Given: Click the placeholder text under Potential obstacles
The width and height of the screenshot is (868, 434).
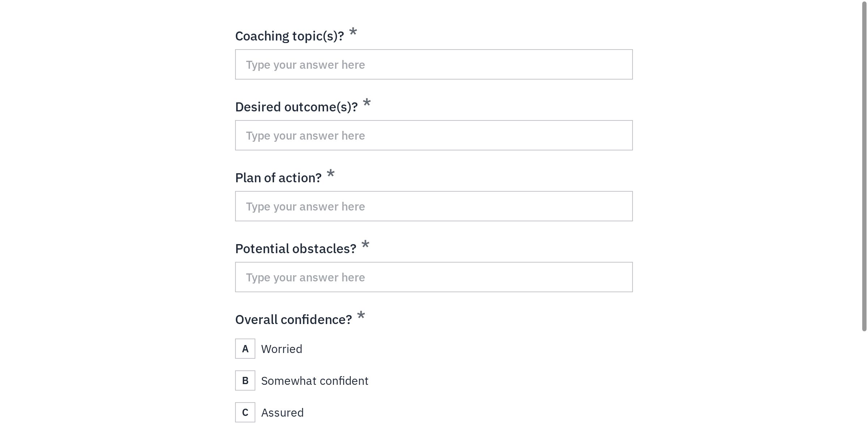Looking at the screenshot, I should pos(305,277).
